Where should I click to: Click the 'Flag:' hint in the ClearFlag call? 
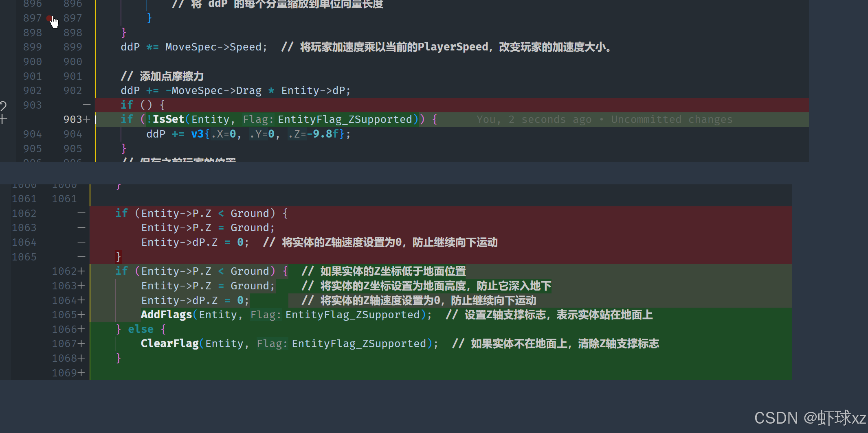[x=272, y=343]
